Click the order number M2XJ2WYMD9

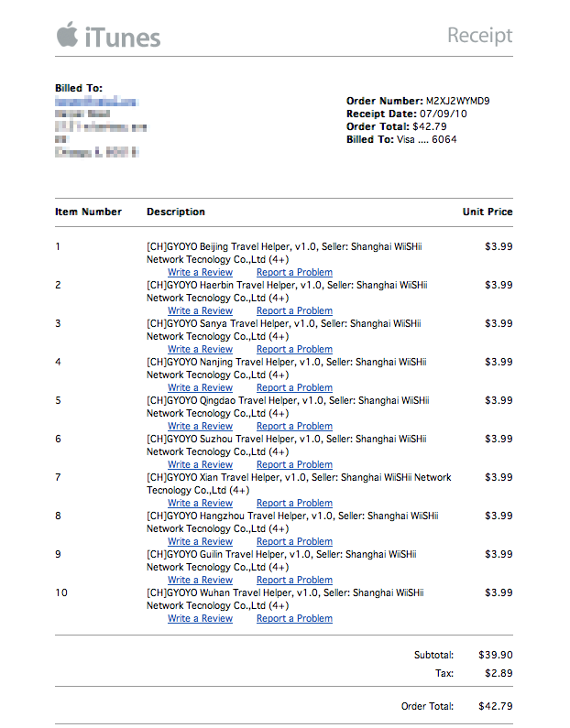coord(457,101)
